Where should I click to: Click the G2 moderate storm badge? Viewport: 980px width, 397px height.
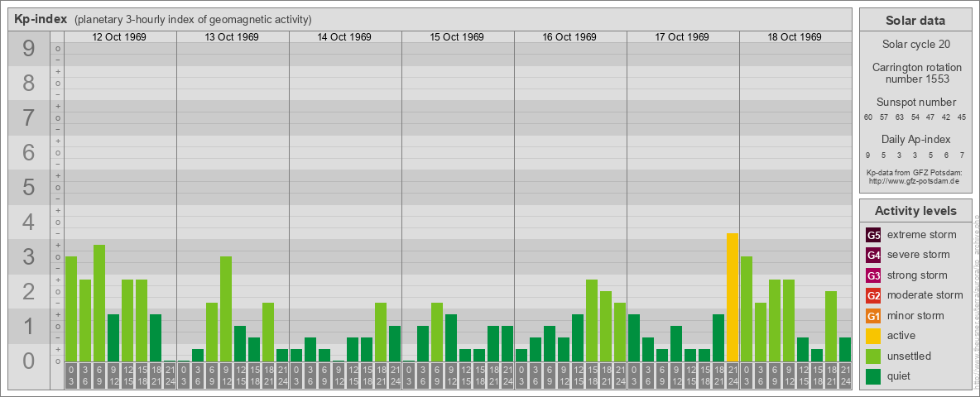coord(874,295)
